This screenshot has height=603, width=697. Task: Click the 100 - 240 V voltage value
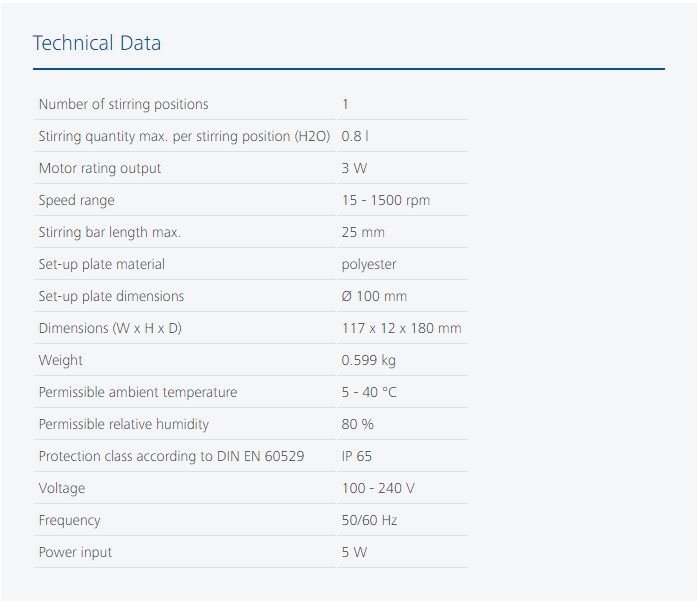pyautogui.click(x=378, y=488)
